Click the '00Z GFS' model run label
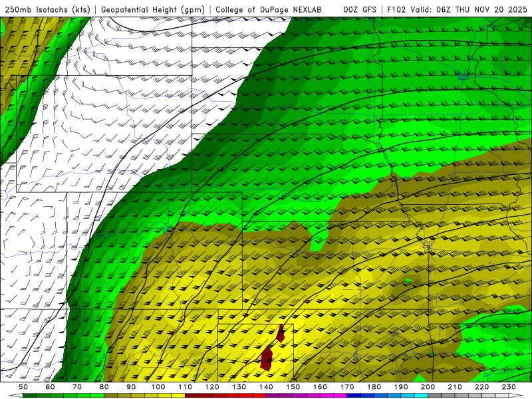The width and height of the screenshot is (532, 399). [x=360, y=9]
